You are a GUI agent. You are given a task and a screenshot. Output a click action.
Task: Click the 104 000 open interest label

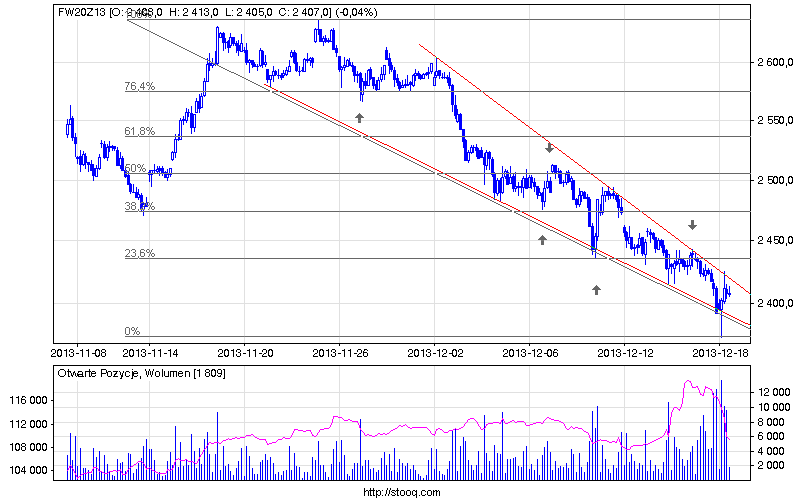pyautogui.click(x=28, y=470)
